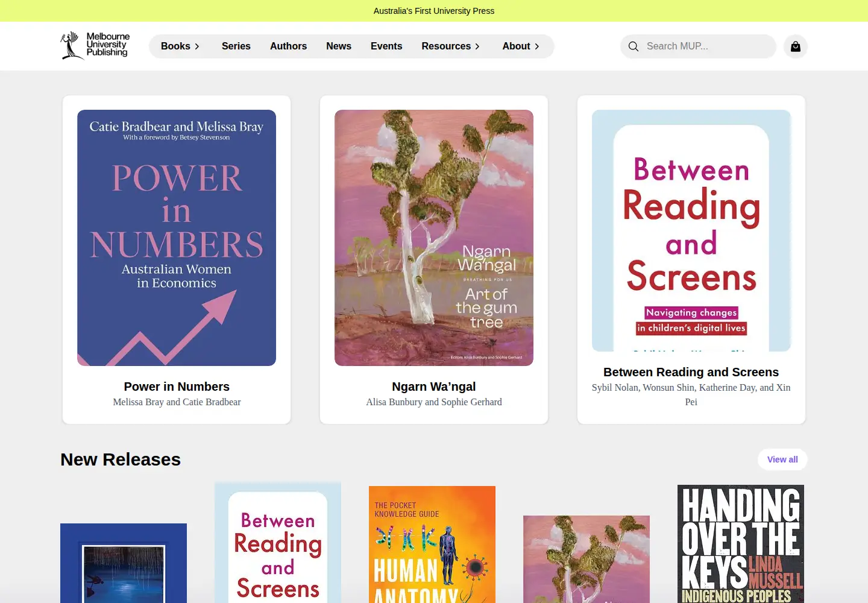Viewport: 868px width, 603px height.
Task: Go to the Series page
Action: click(x=236, y=46)
